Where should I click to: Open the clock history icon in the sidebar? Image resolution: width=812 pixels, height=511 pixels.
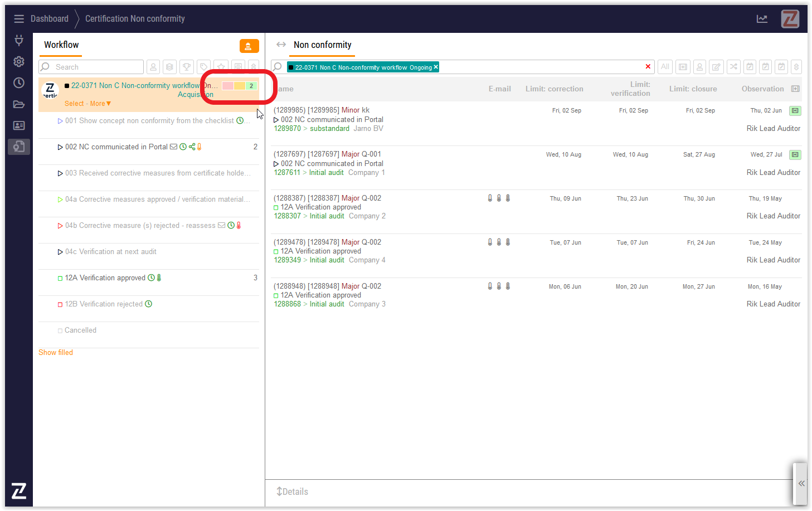pos(19,82)
